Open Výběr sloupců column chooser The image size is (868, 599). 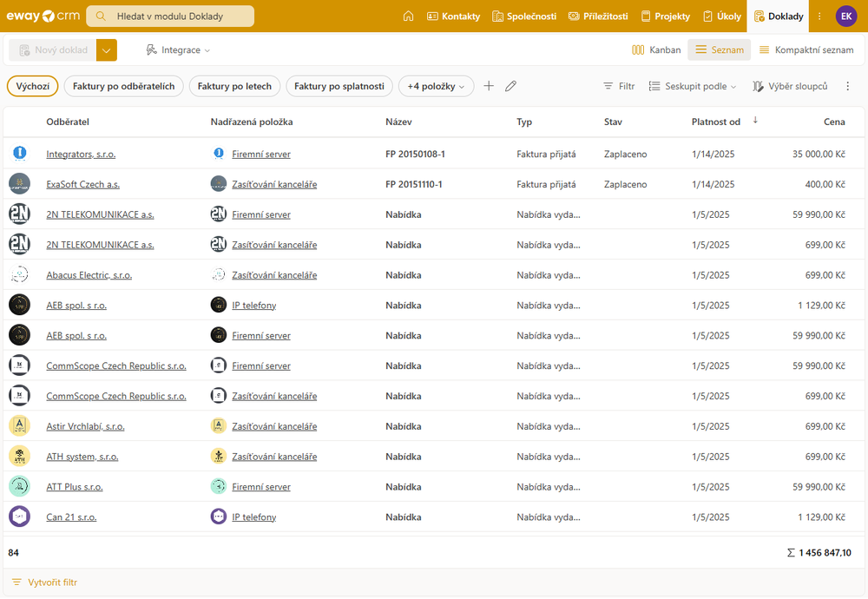(790, 86)
